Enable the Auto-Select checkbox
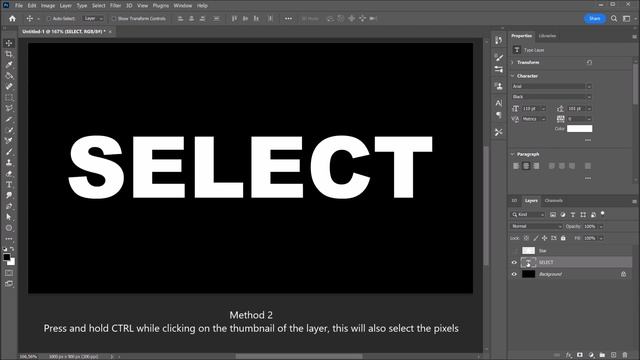Screen dimensions: 640x360 pyautogui.click(x=49, y=18)
